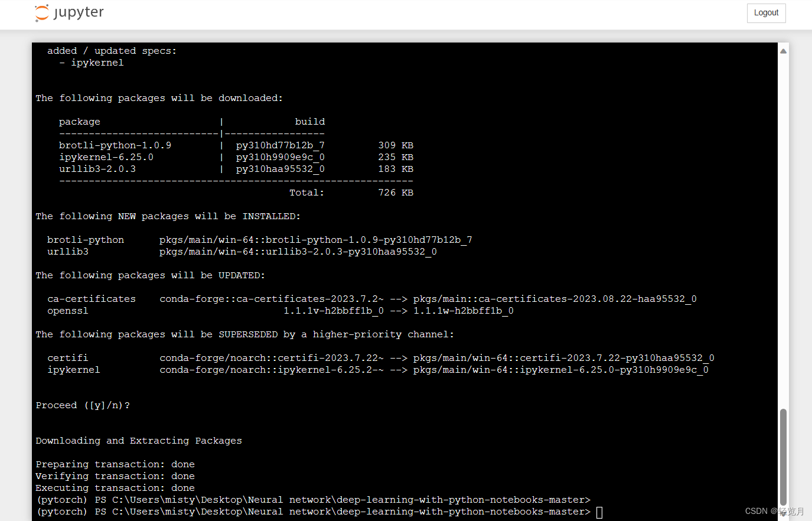Click the scrollbar up arrow
Viewport: 812px width, 521px height.
tap(783, 51)
